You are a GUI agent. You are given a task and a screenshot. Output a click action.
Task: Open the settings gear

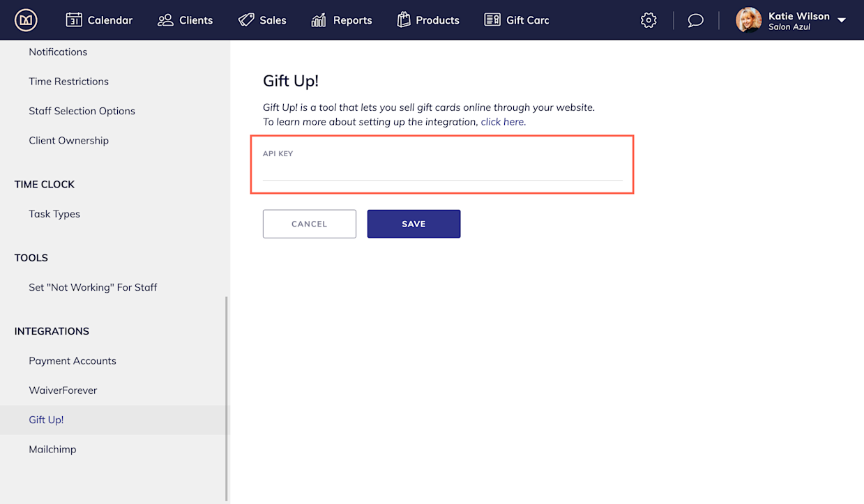point(648,20)
